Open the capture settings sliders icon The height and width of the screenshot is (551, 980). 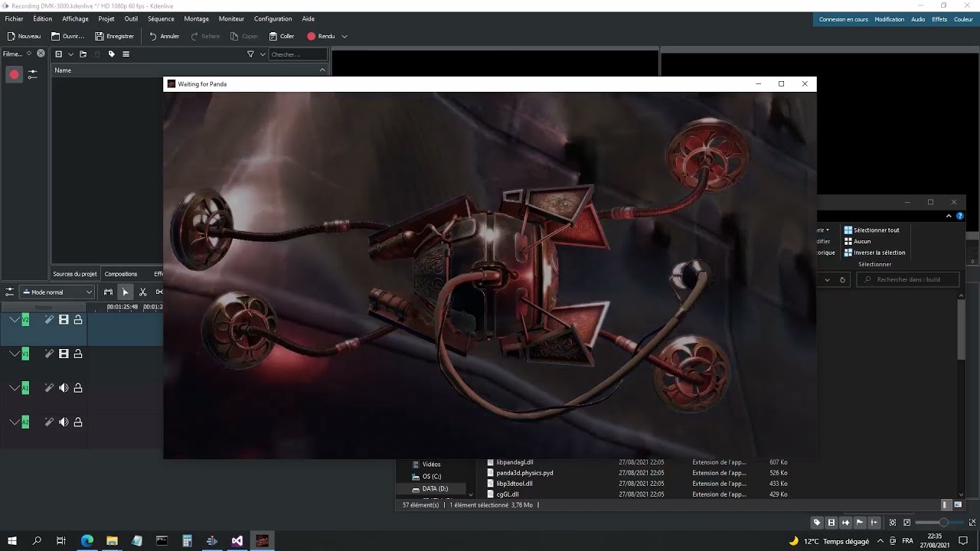tap(32, 74)
